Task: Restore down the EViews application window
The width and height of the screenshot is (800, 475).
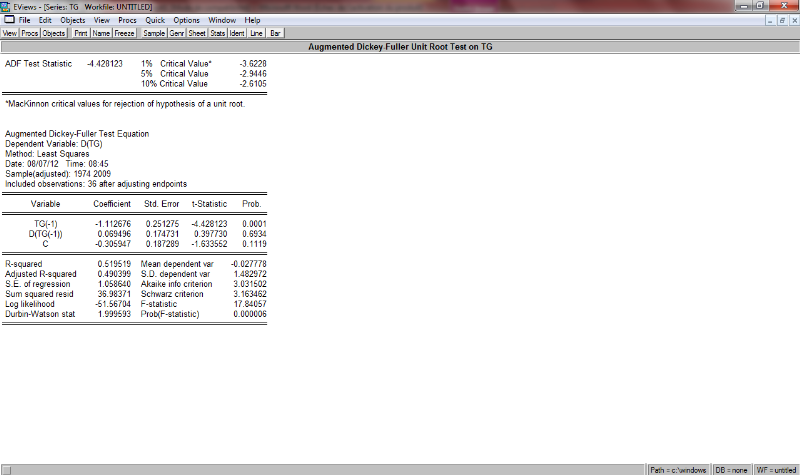Action: tap(760, 6)
